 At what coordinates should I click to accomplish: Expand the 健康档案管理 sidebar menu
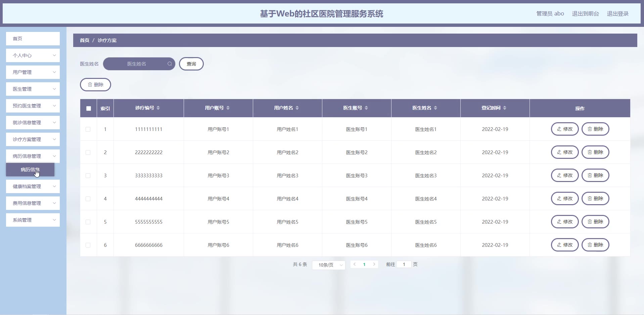click(x=33, y=186)
